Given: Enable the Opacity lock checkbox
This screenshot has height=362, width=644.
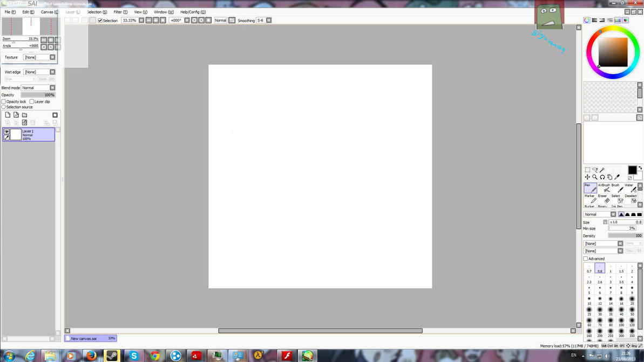Looking at the screenshot, I should coord(3,102).
